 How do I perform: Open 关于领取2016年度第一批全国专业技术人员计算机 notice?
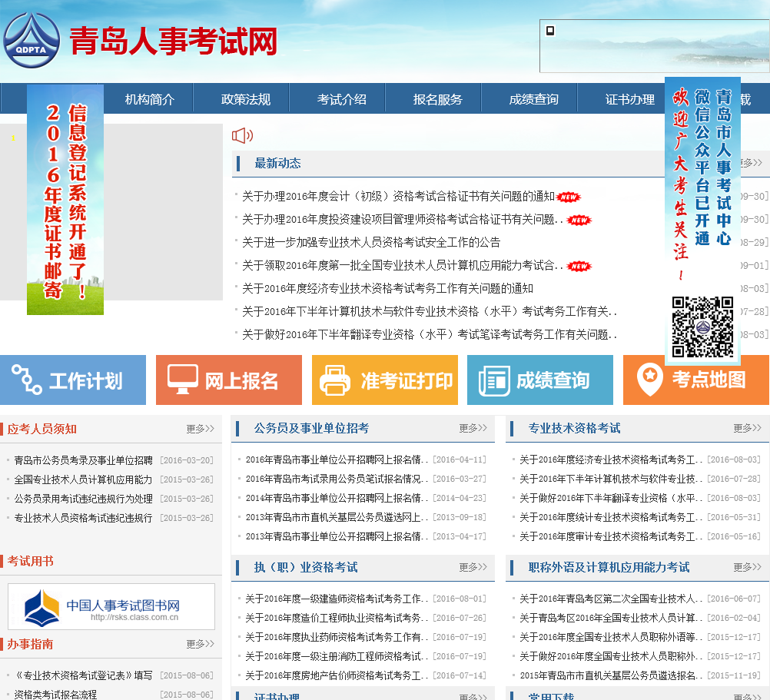[x=403, y=266]
